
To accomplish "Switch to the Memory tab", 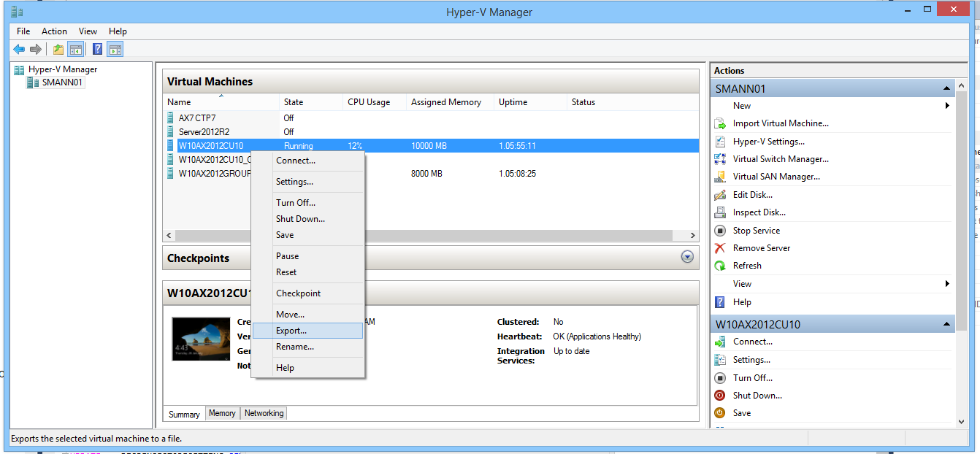I will (x=222, y=413).
